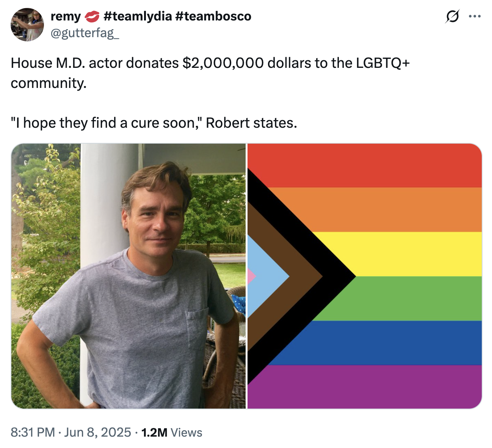Open photo of man in gray t-shirt
This screenshot has height=448, width=492.
128,276
